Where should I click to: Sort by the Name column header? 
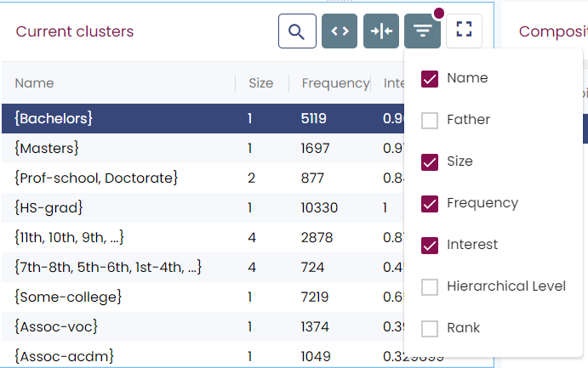35,83
